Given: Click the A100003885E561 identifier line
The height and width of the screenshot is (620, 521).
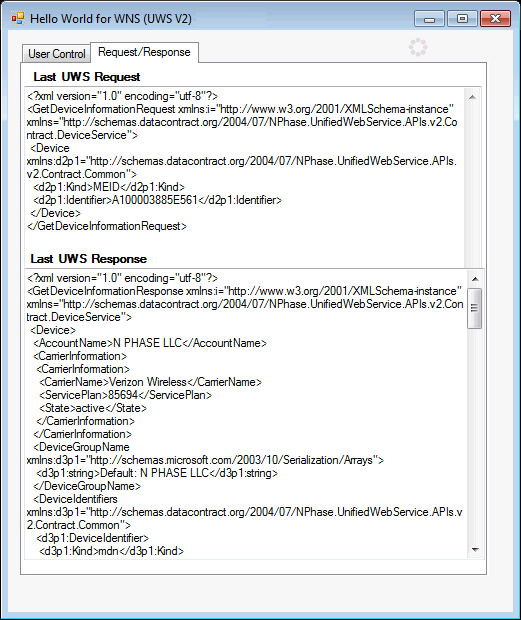Looking at the screenshot, I should click(x=157, y=200).
